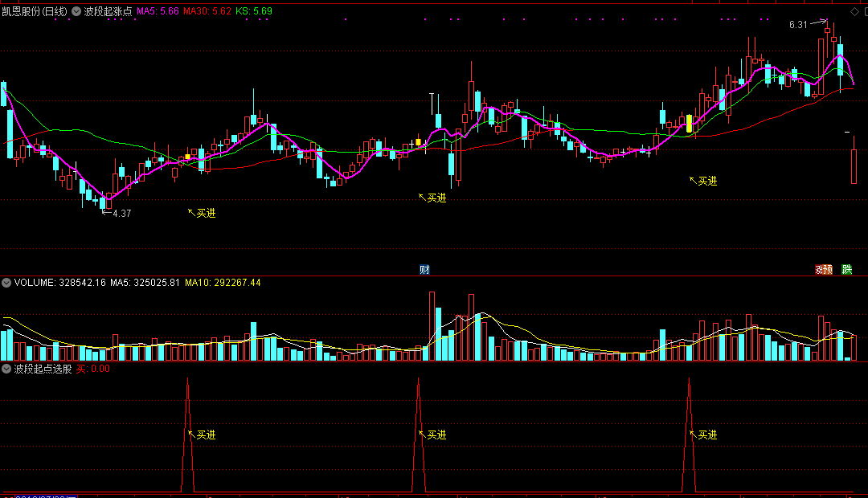Click the 凯恩股份(日线) stock title
The image size is (868, 498).
pos(35,11)
